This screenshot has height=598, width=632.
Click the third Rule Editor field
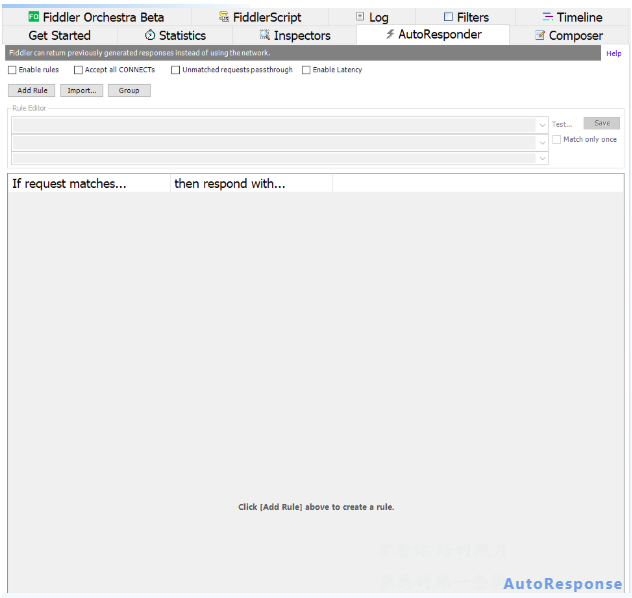[280, 158]
